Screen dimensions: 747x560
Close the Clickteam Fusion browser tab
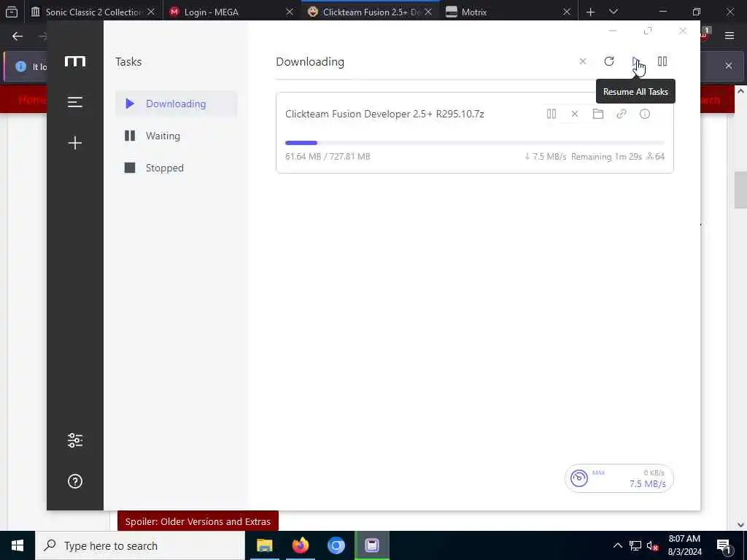[x=428, y=12]
